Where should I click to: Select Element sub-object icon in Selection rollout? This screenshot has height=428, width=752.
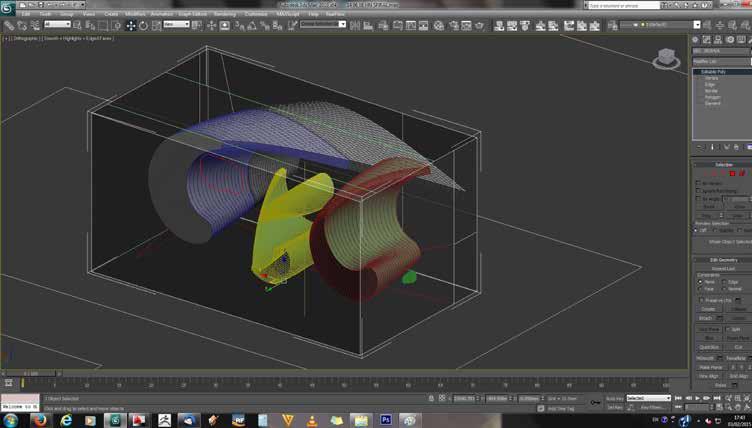742,173
